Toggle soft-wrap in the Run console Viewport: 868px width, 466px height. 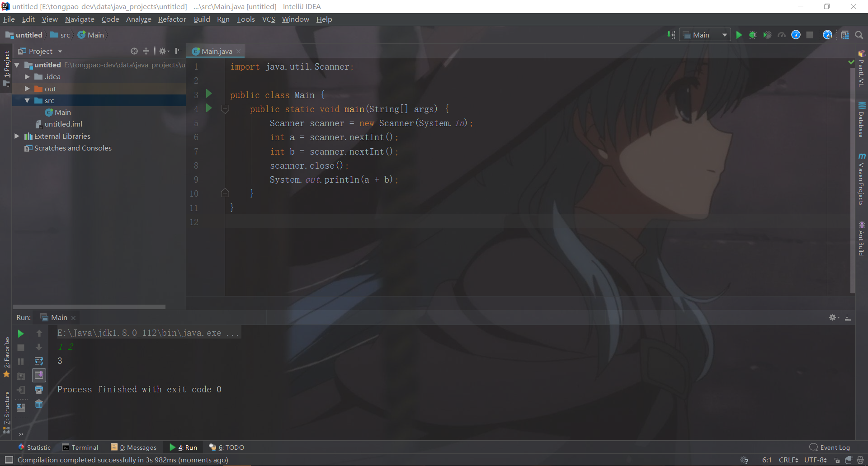pos(39,361)
